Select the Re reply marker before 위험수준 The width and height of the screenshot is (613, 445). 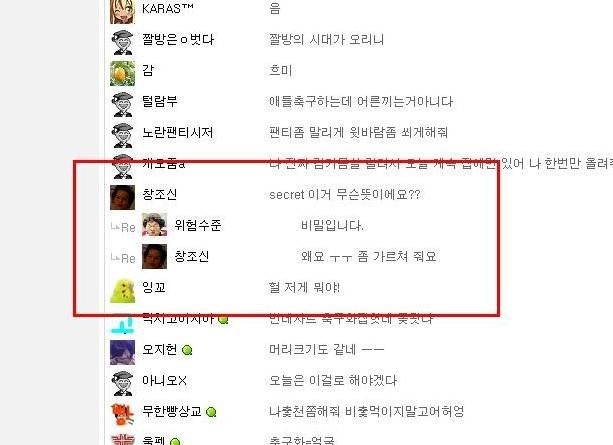[123, 227]
